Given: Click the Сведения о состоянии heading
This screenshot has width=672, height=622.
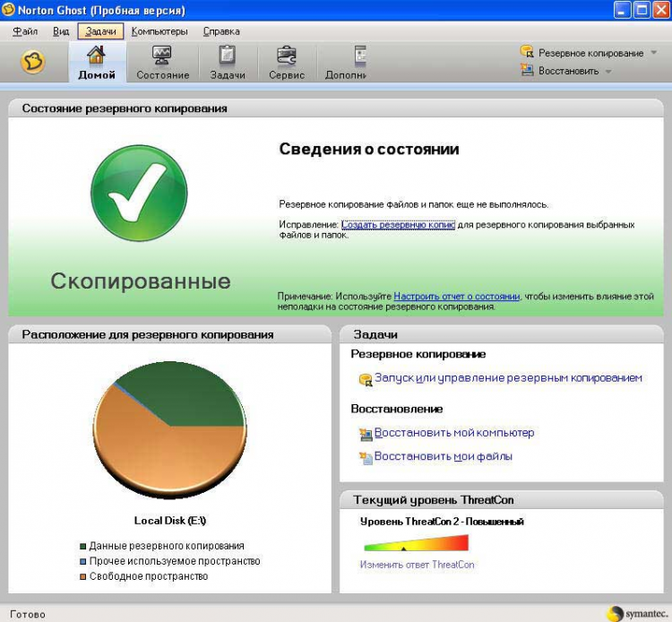Looking at the screenshot, I should 369,149.
